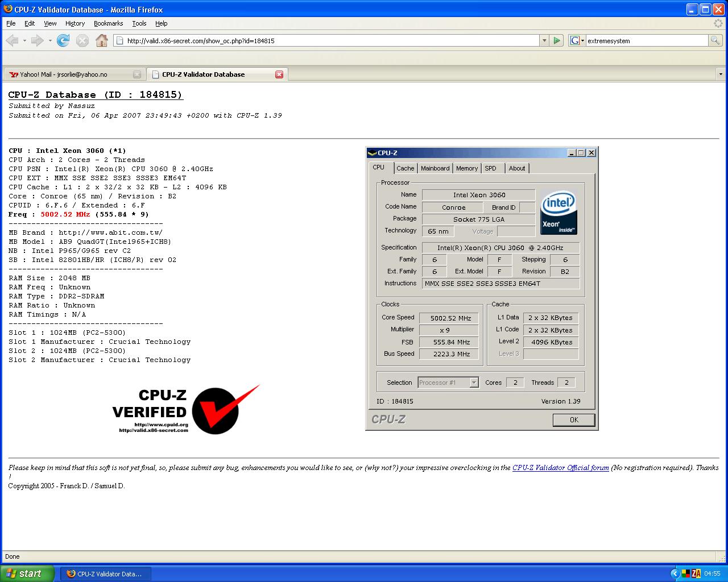Click the Forward arrow in Firefox toolbar
Image resolution: width=728 pixels, height=582 pixels.
coord(37,40)
